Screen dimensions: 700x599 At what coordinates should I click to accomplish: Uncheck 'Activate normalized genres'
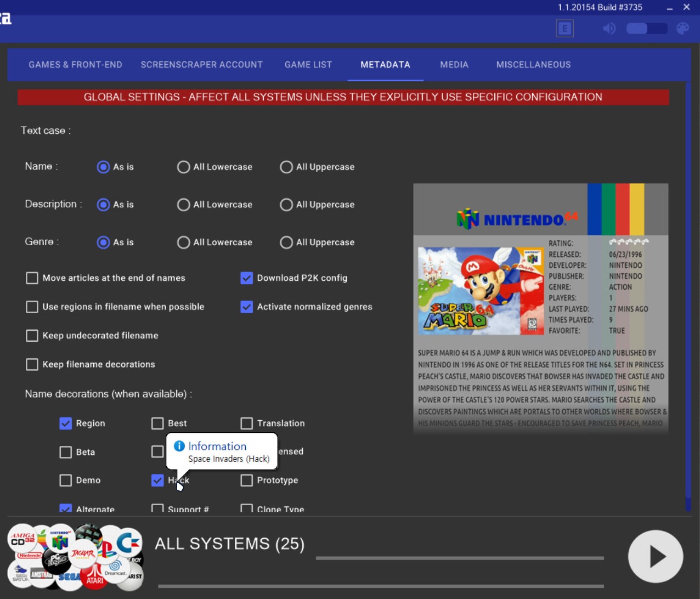click(246, 307)
